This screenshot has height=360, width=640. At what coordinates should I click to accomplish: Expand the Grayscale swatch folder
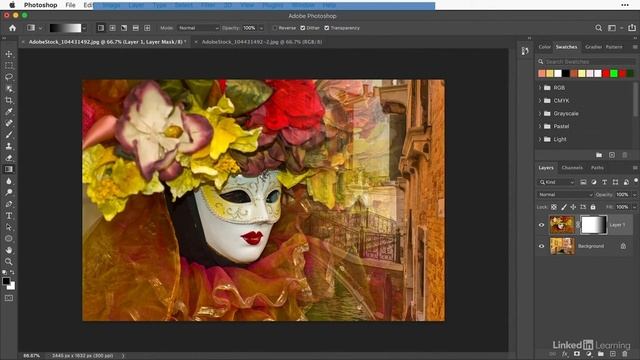(x=540, y=113)
